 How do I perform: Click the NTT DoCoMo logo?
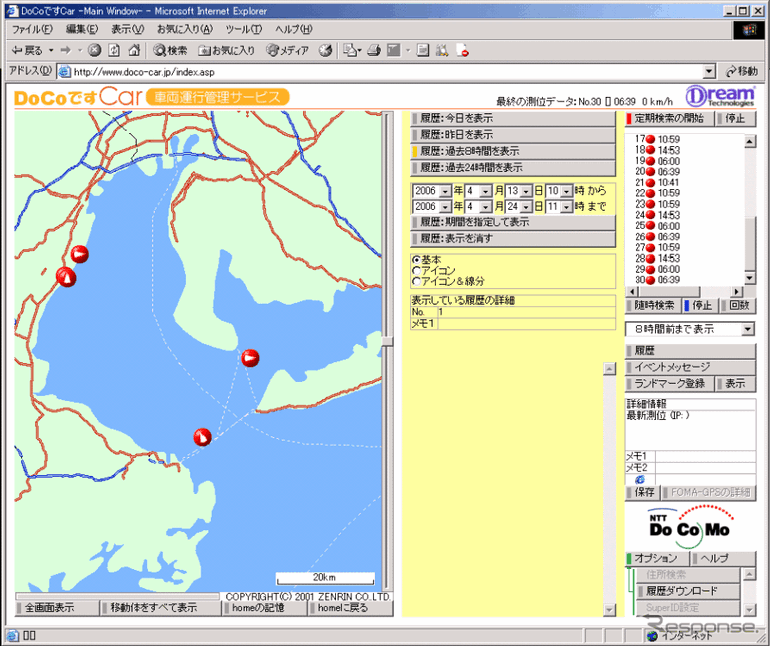tap(689, 527)
